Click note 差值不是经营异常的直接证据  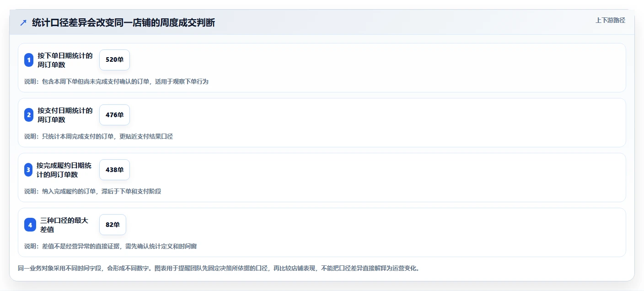click(x=110, y=246)
